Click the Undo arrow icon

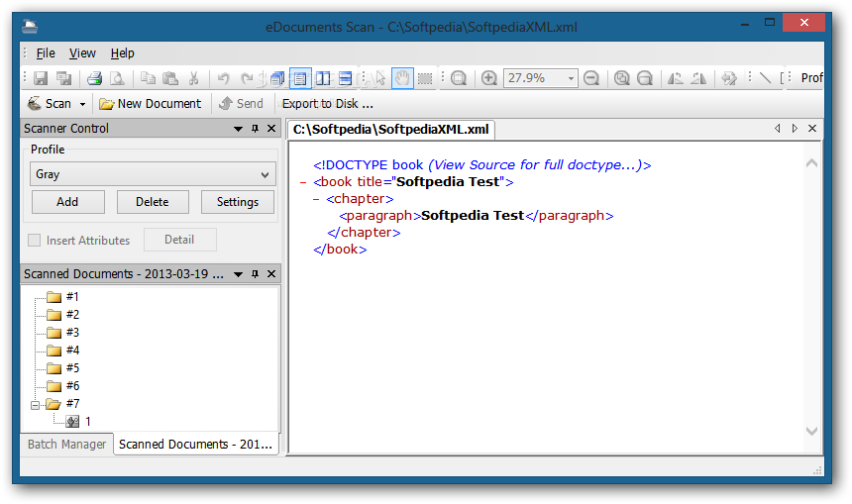point(223,78)
